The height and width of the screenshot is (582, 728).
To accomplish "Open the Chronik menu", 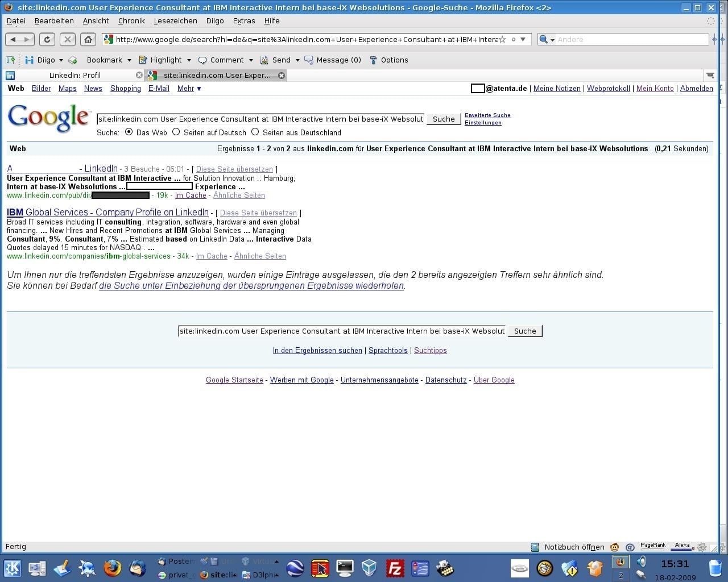I will 131,20.
